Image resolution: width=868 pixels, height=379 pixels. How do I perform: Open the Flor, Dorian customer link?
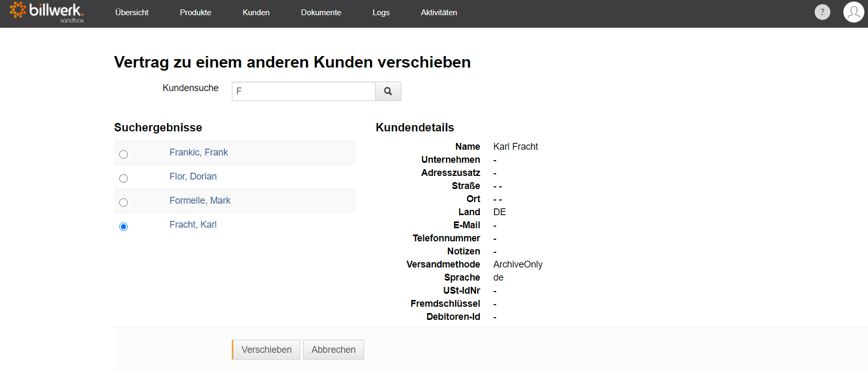pyautogui.click(x=193, y=176)
